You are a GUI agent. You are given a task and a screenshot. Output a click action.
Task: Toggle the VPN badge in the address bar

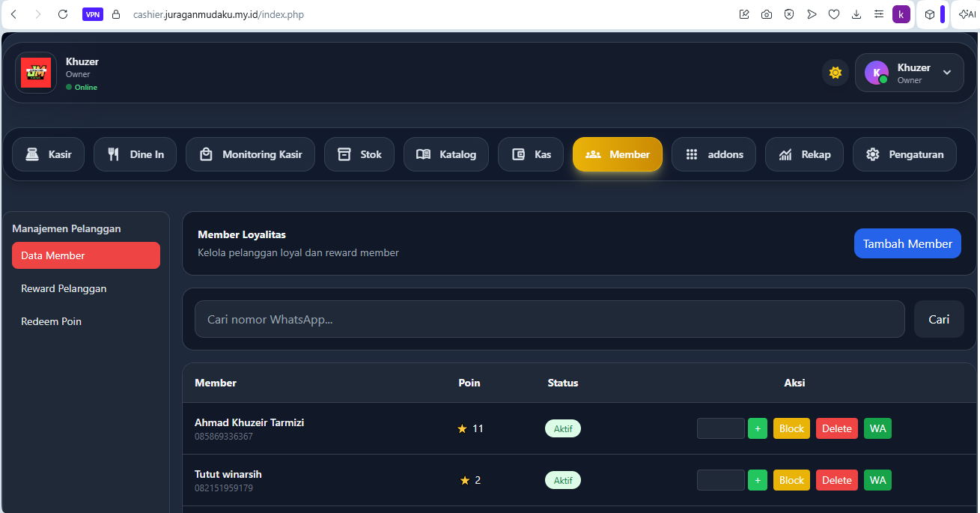[93, 14]
